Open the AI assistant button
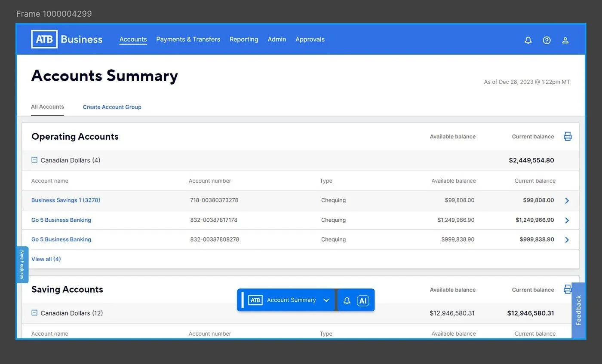This screenshot has width=602, height=364. (363, 300)
